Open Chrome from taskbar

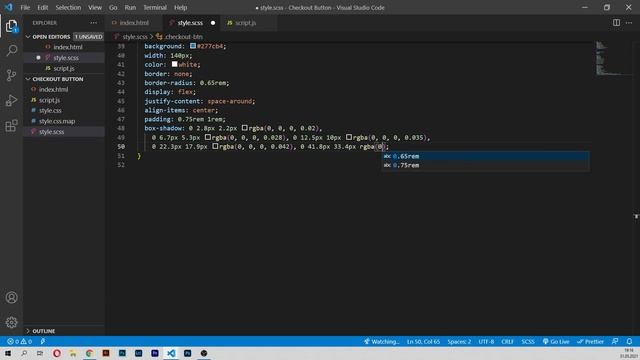(89, 353)
